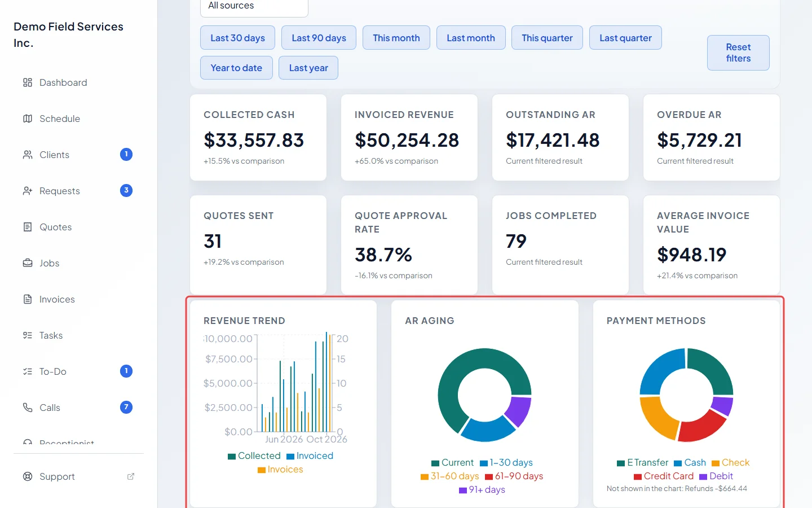The width and height of the screenshot is (812, 508).
Task: Toggle 91+ days legend in AR Aging
Action: [482, 490]
